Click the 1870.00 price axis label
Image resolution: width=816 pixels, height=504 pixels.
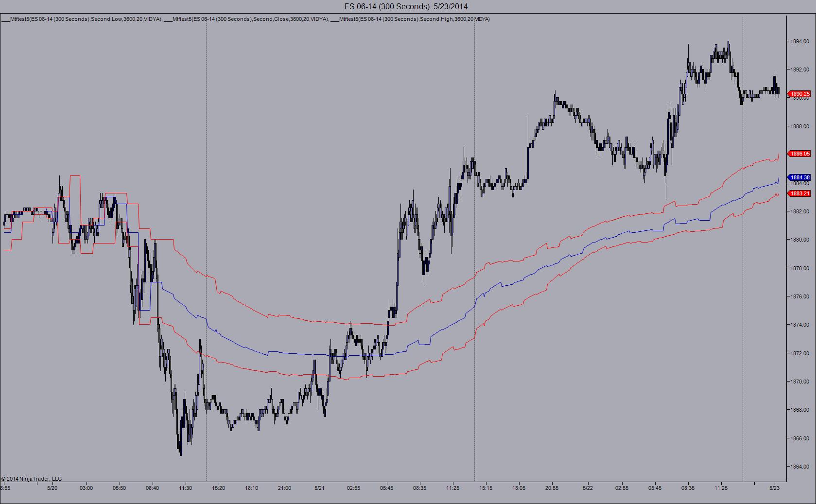point(800,382)
